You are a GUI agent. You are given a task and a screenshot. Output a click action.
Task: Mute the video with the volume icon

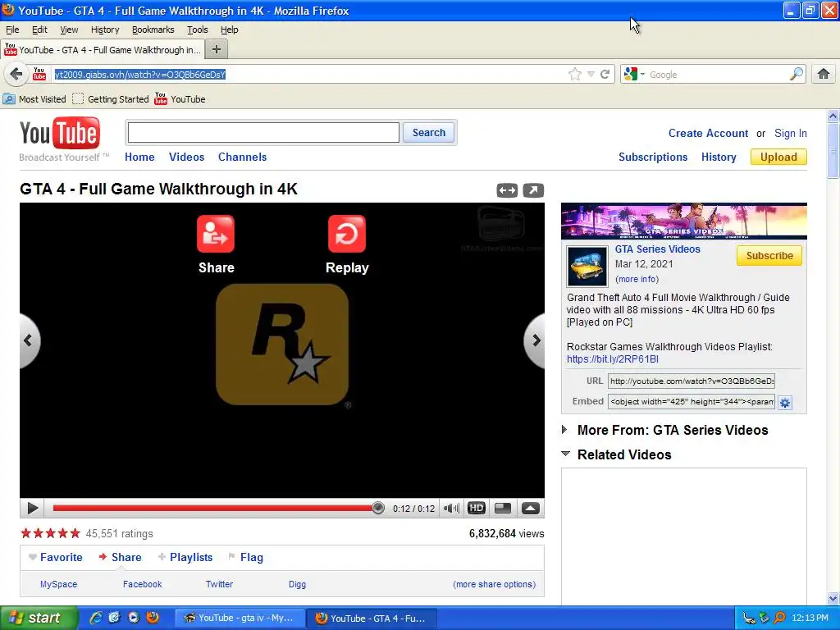pyautogui.click(x=451, y=509)
